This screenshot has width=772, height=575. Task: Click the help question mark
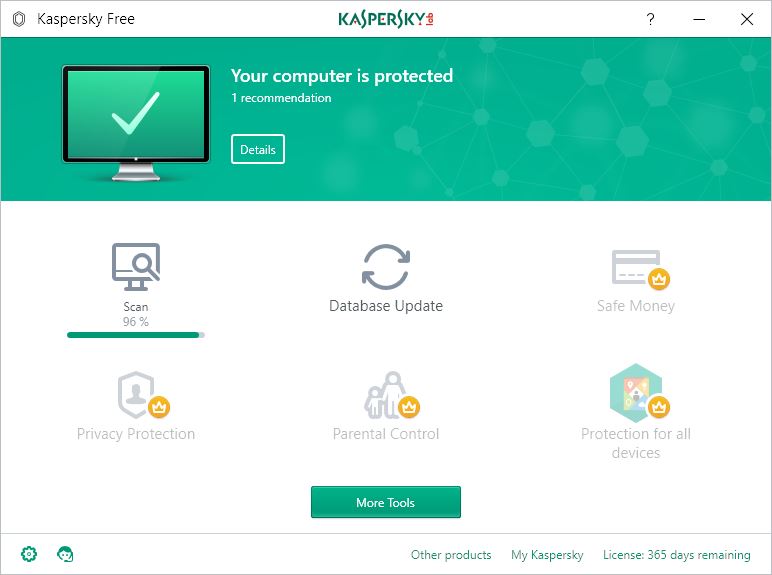click(x=650, y=19)
